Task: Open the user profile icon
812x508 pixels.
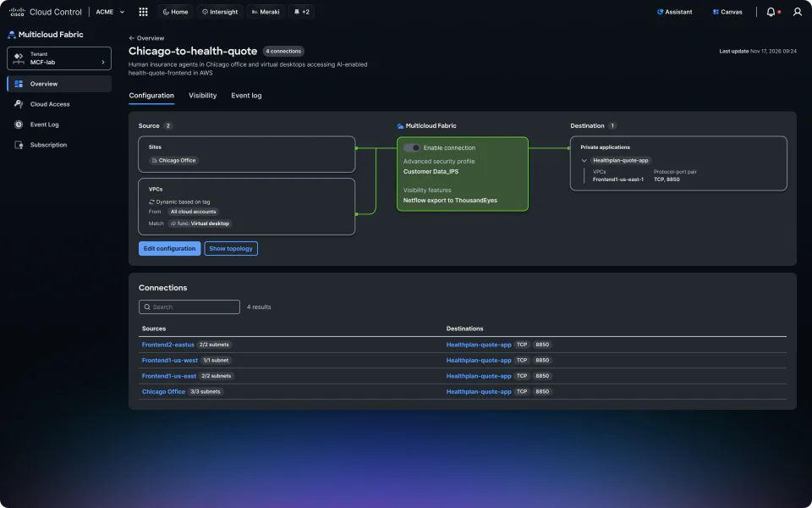Action: (798, 12)
